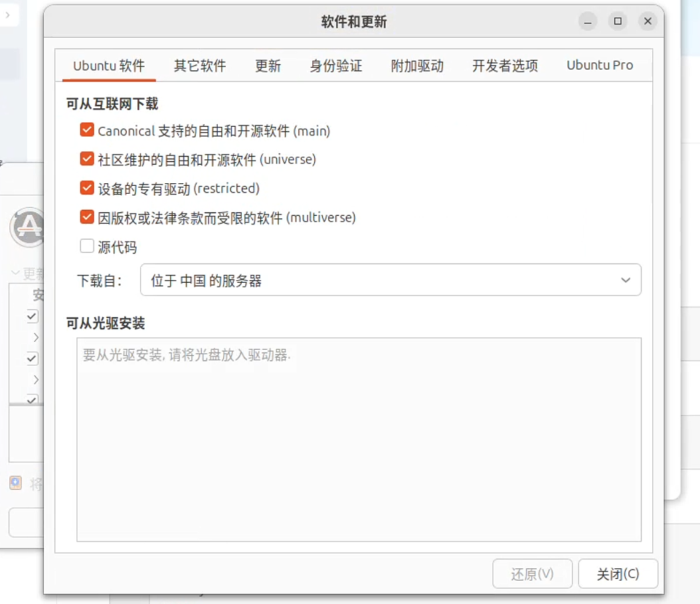
Task: Click the Software Updater 'A' icon behind dialog
Action: pyautogui.click(x=27, y=228)
